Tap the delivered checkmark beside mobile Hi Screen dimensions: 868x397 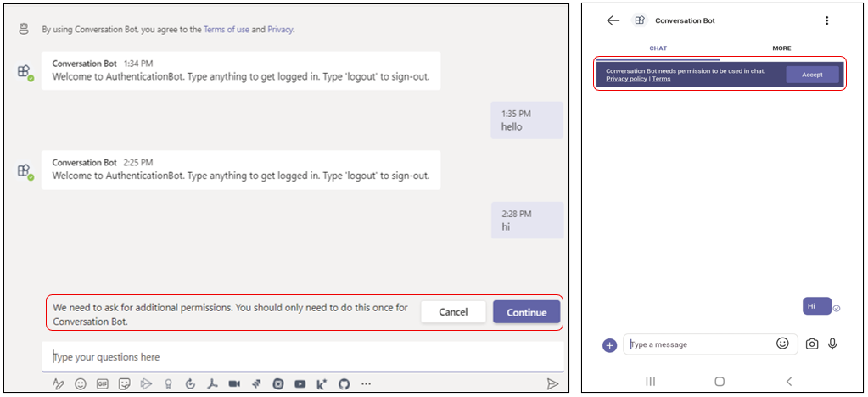837,309
